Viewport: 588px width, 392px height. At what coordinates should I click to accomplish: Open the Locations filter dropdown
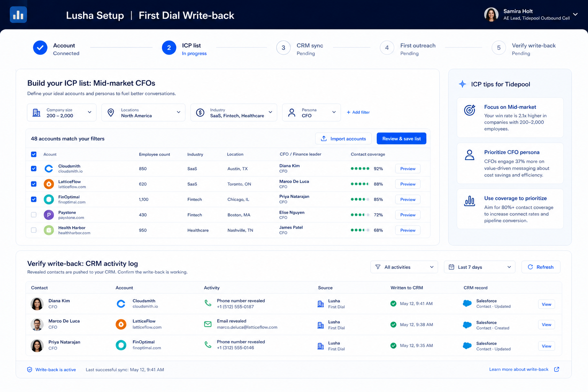[x=143, y=113]
